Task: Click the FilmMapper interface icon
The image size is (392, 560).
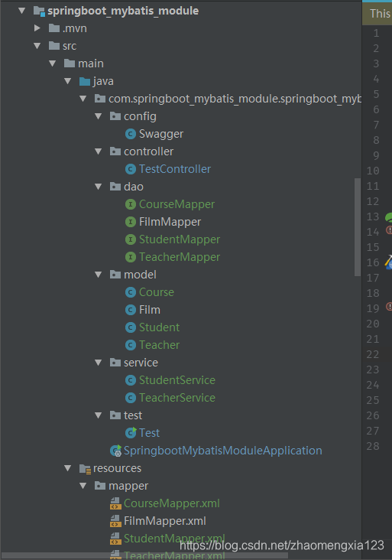Action: coord(131,222)
